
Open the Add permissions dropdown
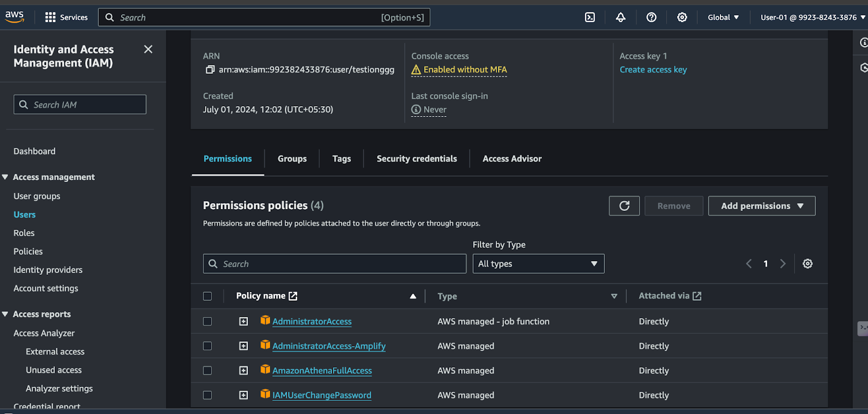point(762,206)
